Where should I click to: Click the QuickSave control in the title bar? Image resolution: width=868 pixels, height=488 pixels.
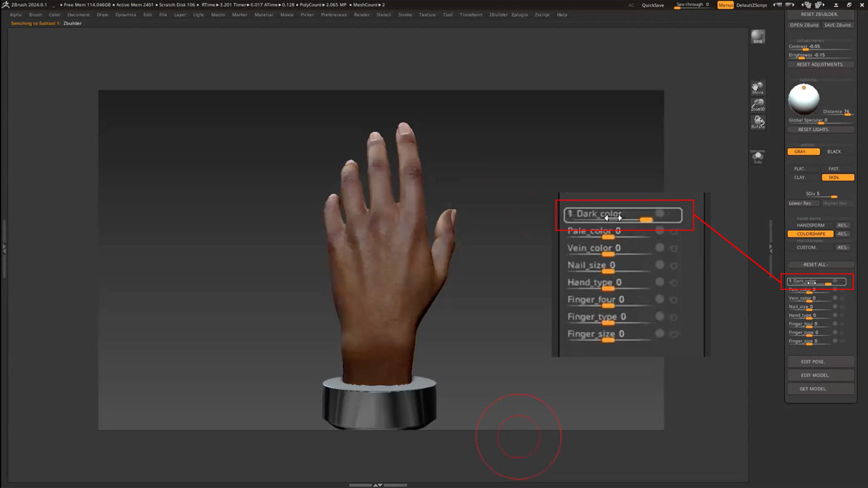[652, 5]
